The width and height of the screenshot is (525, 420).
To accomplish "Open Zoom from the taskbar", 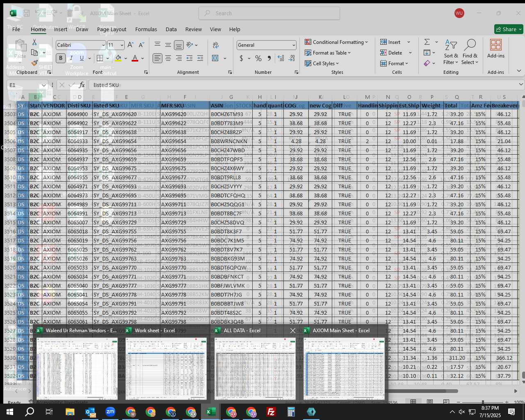I will (110, 412).
